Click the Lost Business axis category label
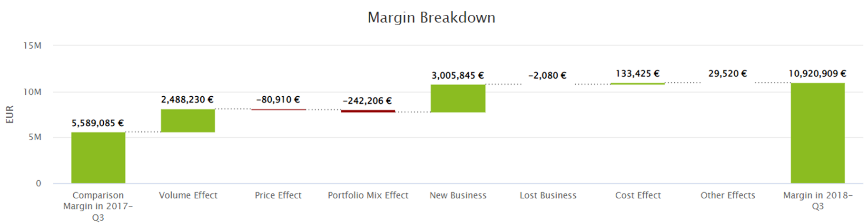This screenshot has height=224, width=868. click(548, 195)
